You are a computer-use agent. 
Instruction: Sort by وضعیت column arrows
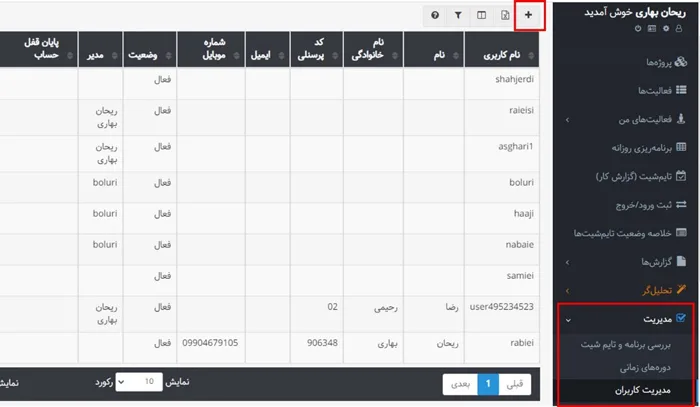[x=168, y=55]
